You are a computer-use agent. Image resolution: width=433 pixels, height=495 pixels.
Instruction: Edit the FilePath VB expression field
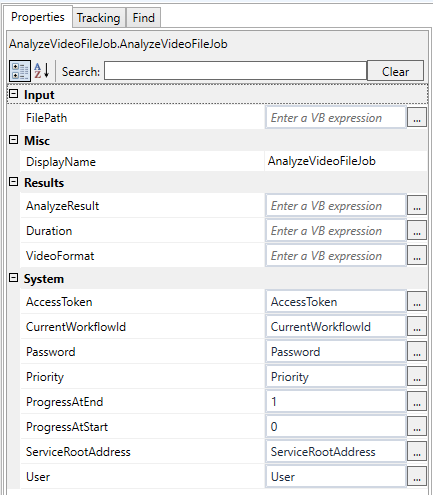336,117
